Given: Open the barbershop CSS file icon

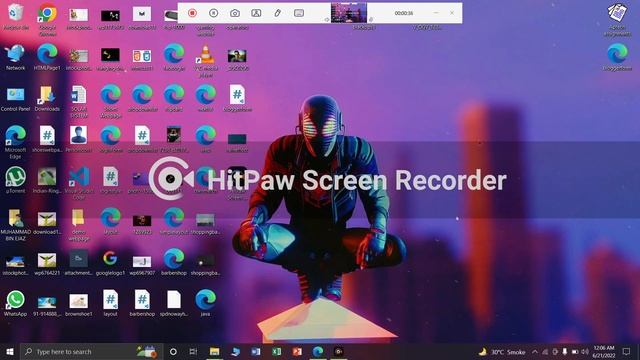Looking at the screenshot, I should tap(142, 303).
